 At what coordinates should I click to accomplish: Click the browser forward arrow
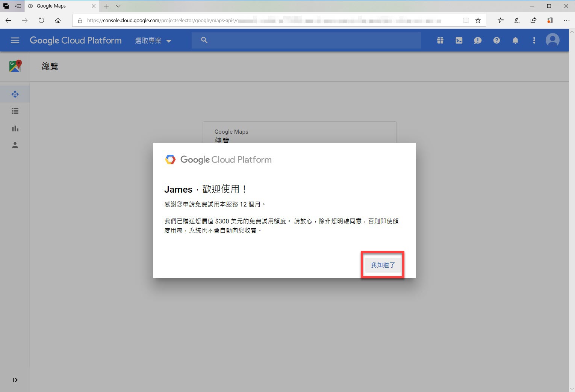(25, 20)
